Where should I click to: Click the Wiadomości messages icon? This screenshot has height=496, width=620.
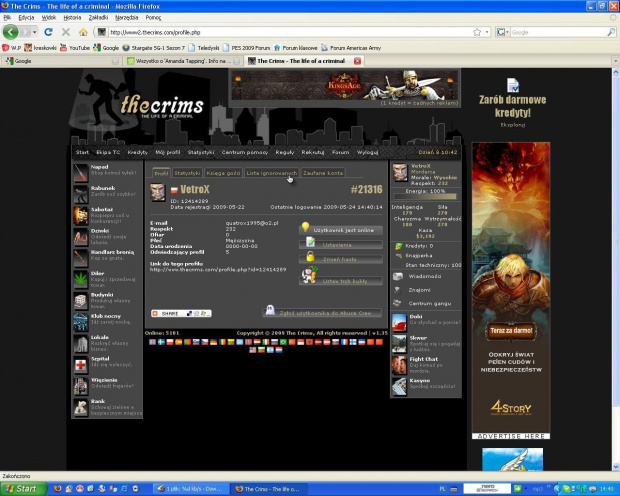point(398,276)
